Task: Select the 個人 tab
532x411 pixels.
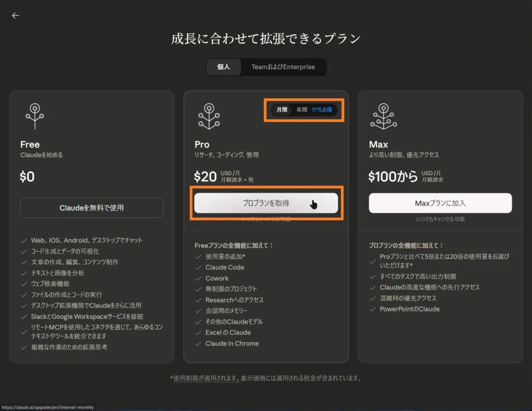Action: pos(224,67)
